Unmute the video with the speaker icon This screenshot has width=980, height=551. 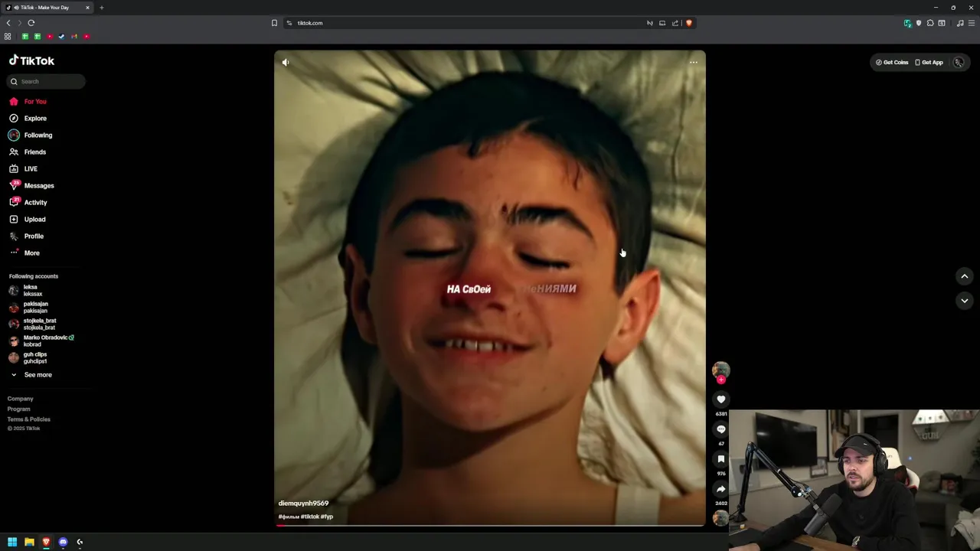(x=286, y=63)
